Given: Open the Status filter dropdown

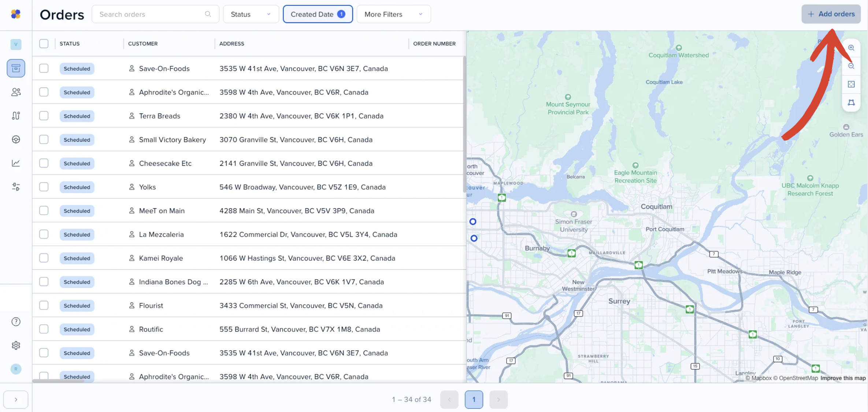Looking at the screenshot, I should pos(251,14).
